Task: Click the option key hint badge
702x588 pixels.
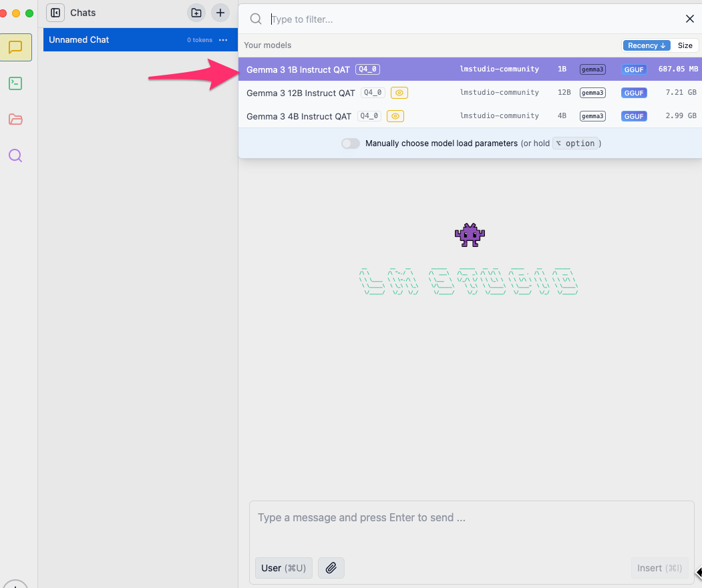Action: point(576,143)
